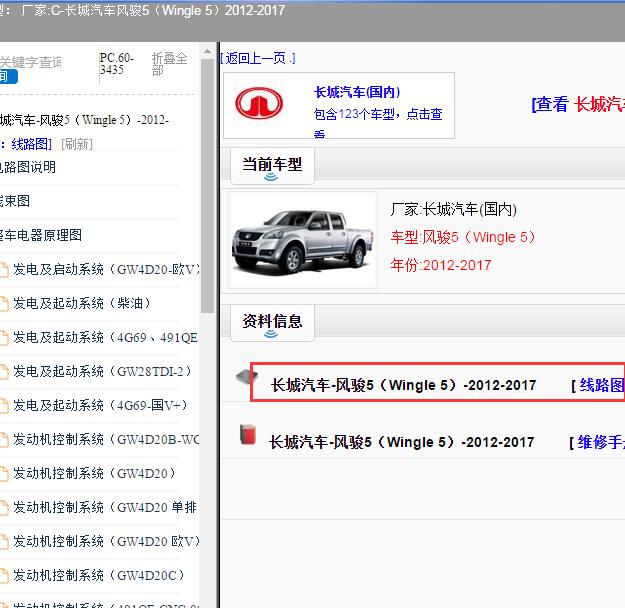Click the 线路图 link in sidebar
The width and height of the screenshot is (625, 608).
31,144
